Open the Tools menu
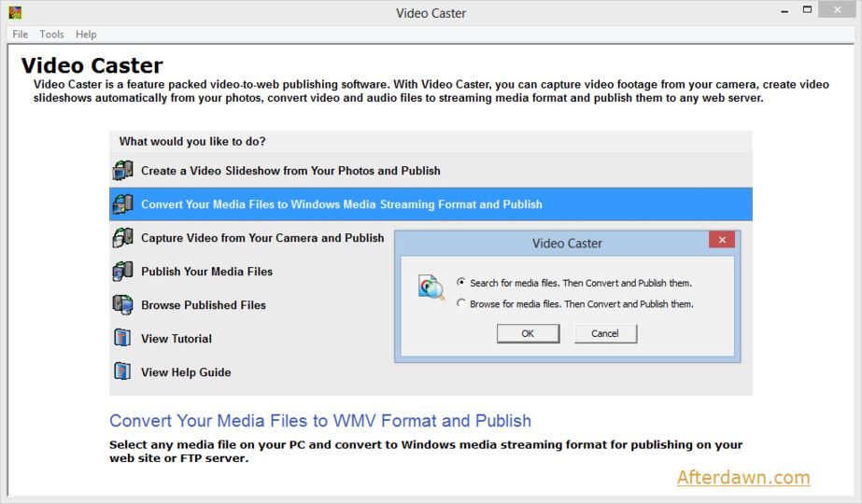862x504 pixels. click(51, 35)
